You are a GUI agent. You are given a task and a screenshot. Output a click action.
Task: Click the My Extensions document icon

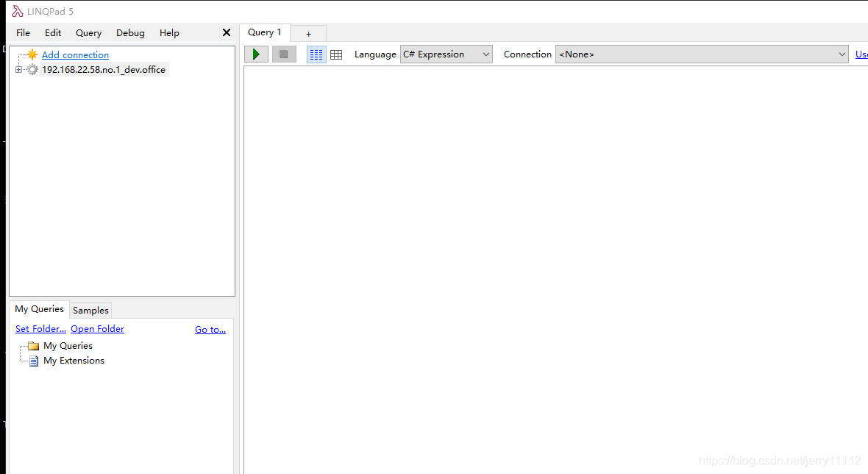(x=34, y=361)
